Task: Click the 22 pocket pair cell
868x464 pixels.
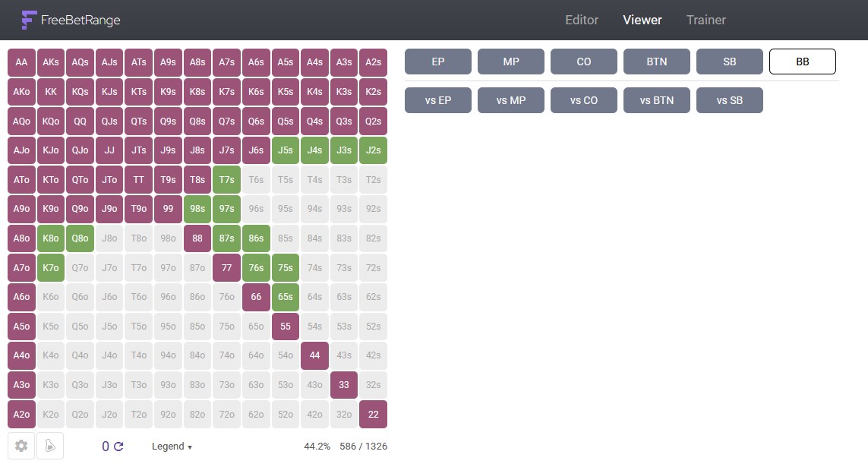Action: pyautogui.click(x=373, y=415)
